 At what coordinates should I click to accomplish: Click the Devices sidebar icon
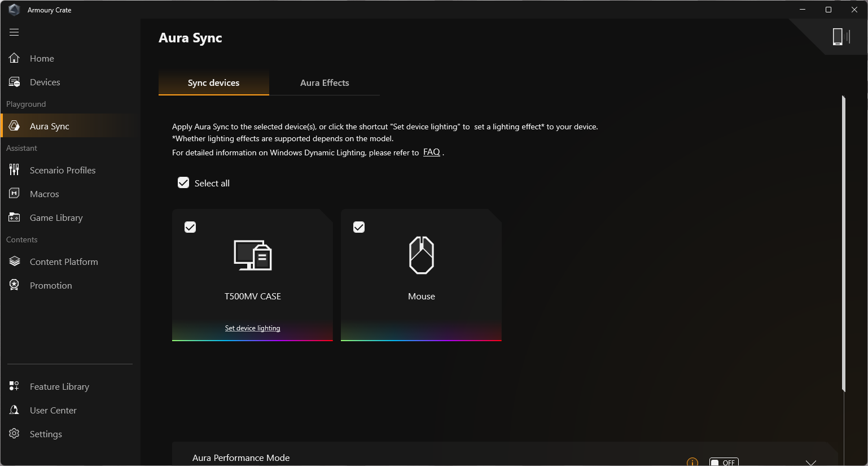click(15, 82)
